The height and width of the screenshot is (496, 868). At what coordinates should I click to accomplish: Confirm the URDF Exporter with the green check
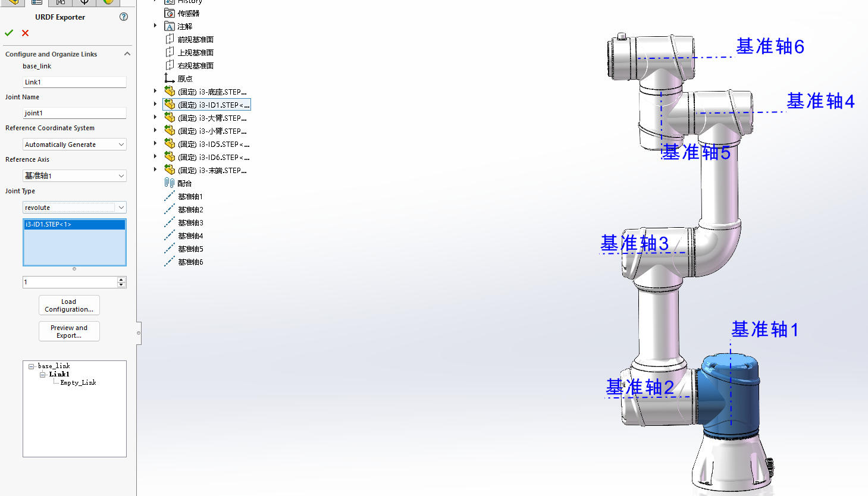pyautogui.click(x=8, y=33)
